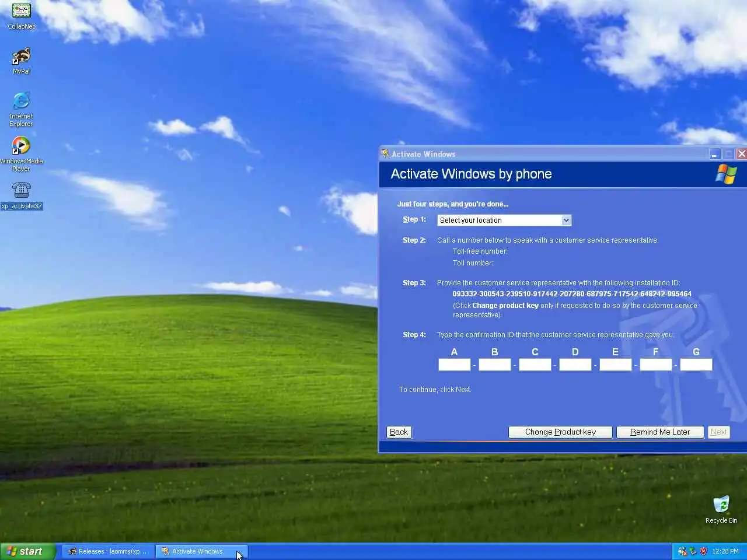Click the greyed-out Next button
Screen dimensions: 747x560
[718, 432]
